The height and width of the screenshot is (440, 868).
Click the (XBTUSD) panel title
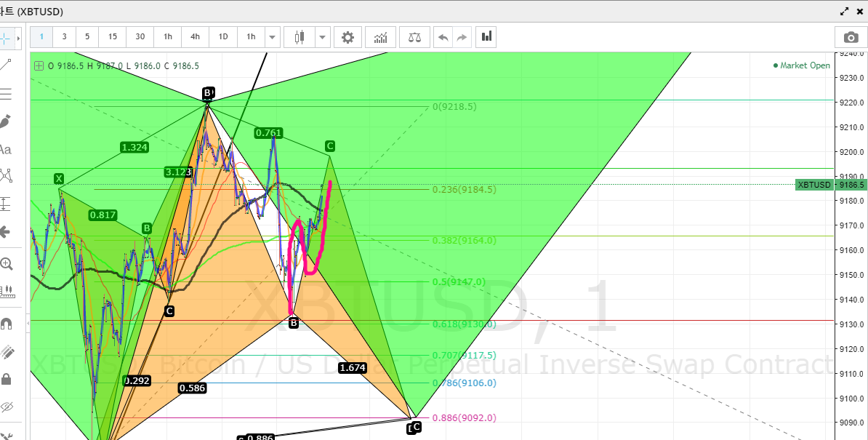pyautogui.click(x=40, y=11)
